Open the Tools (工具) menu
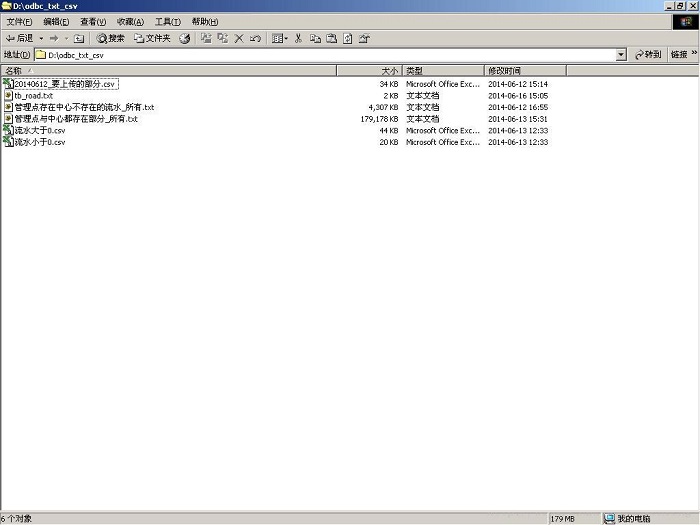Image resolution: width=700 pixels, height=525 pixels. click(167, 22)
